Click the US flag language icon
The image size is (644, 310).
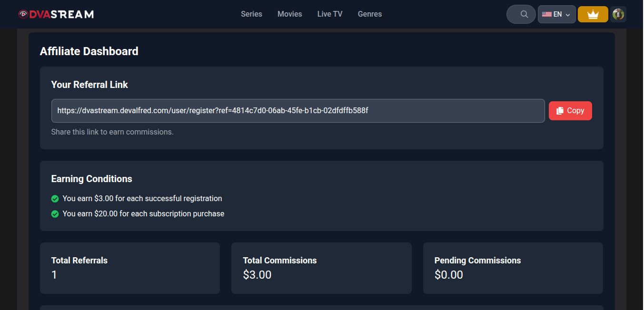[546, 14]
